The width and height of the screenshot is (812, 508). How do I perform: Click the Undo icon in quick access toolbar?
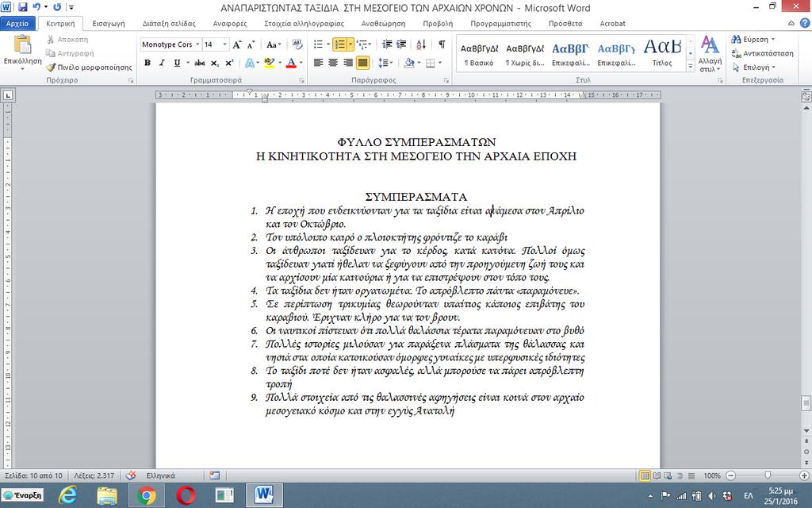point(36,7)
